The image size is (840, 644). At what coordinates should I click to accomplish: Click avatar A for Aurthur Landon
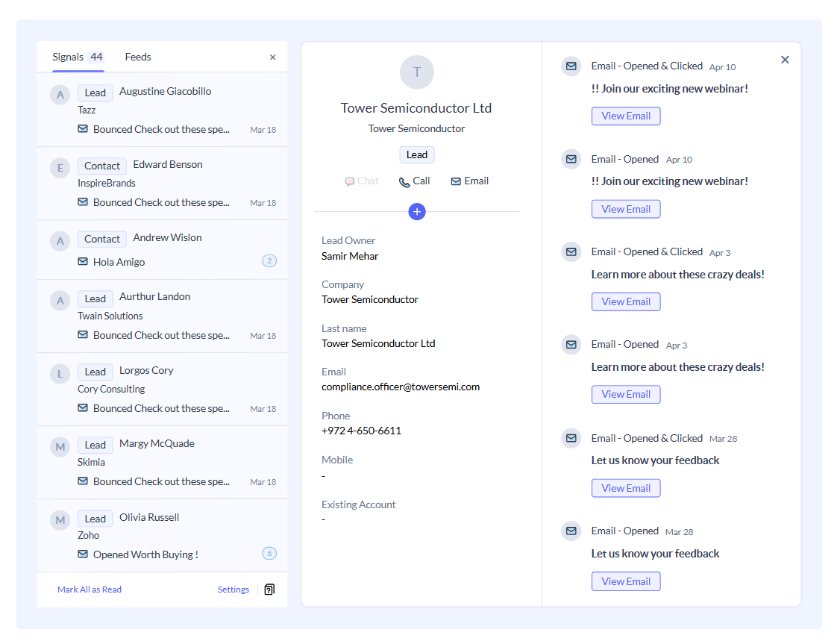click(60, 301)
